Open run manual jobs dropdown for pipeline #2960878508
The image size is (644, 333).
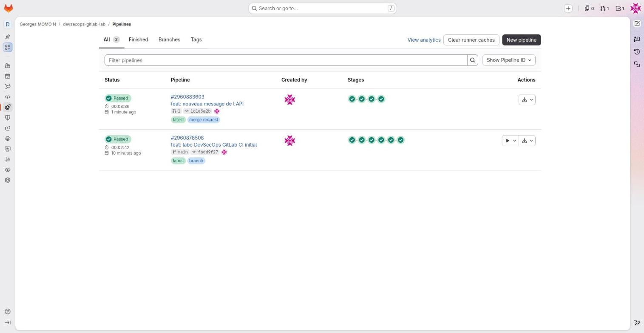pos(510,141)
